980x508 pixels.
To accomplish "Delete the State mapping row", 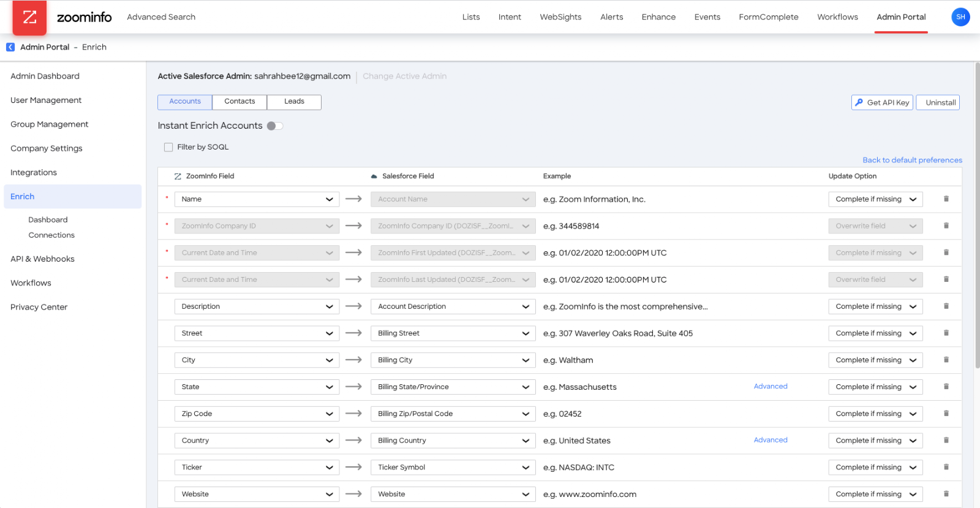I will coord(946,386).
